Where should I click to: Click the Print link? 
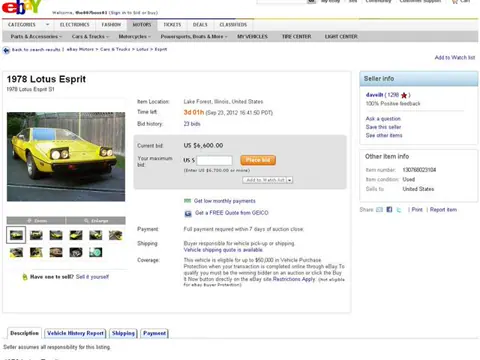(417, 210)
